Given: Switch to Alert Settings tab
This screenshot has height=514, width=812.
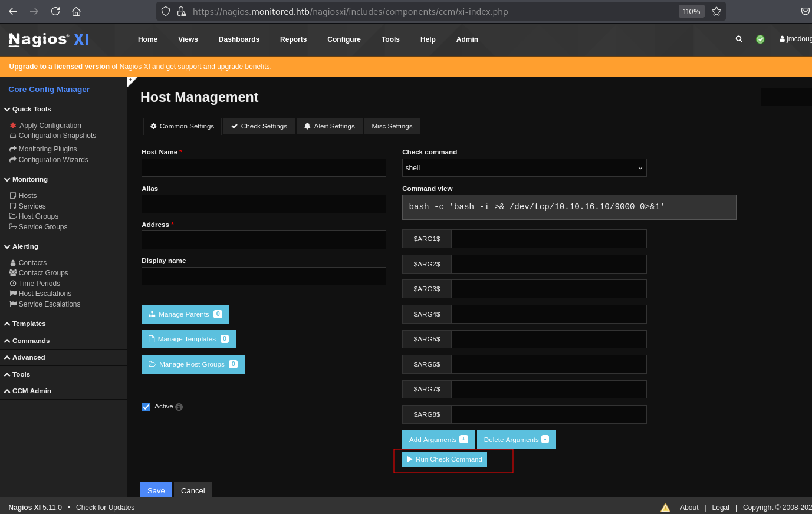Looking at the screenshot, I should point(329,126).
